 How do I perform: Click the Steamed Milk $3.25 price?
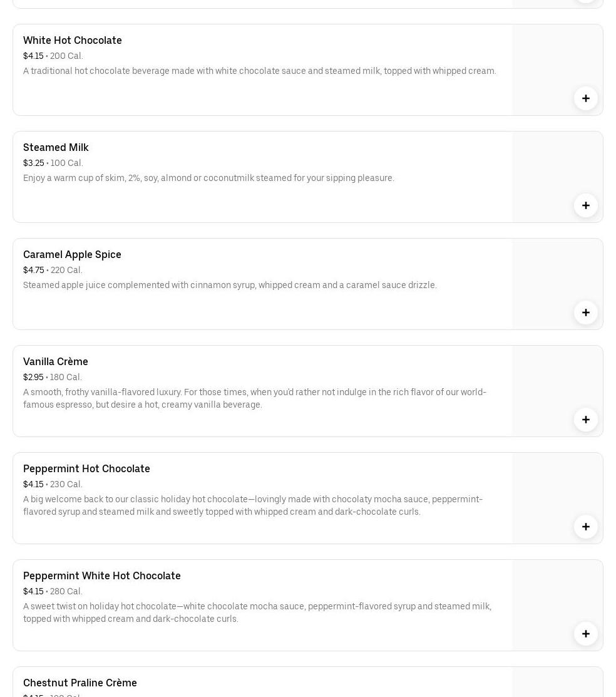(x=34, y=163)
